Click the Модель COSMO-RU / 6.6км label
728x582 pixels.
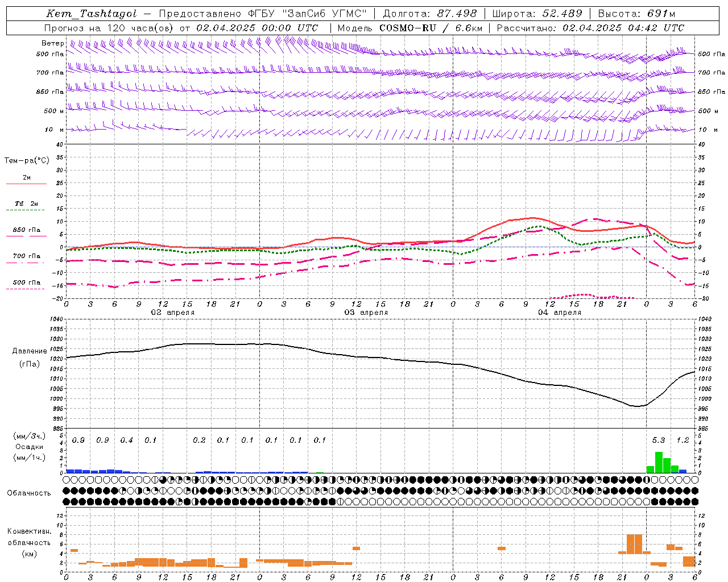coord(410,28)
